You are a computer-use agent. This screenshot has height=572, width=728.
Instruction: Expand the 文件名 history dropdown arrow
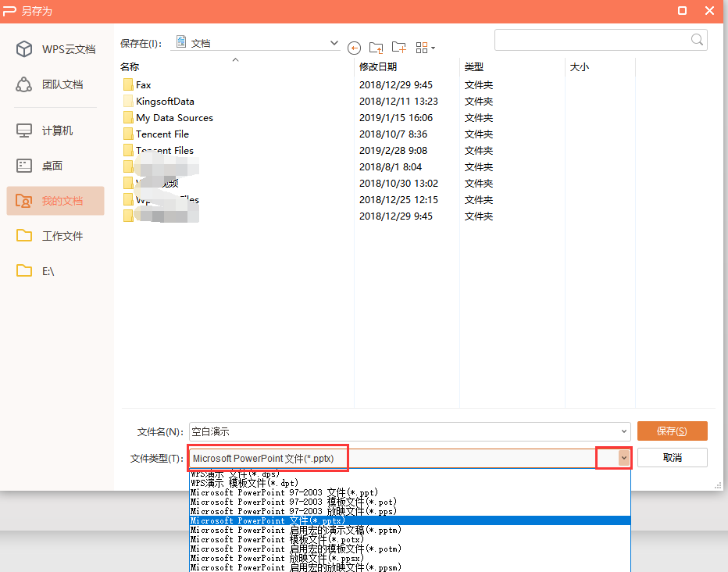(623, 431)
